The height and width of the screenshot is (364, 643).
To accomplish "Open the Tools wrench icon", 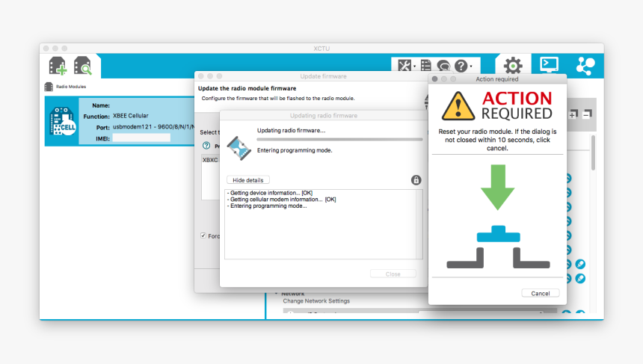I will [404, 66].
